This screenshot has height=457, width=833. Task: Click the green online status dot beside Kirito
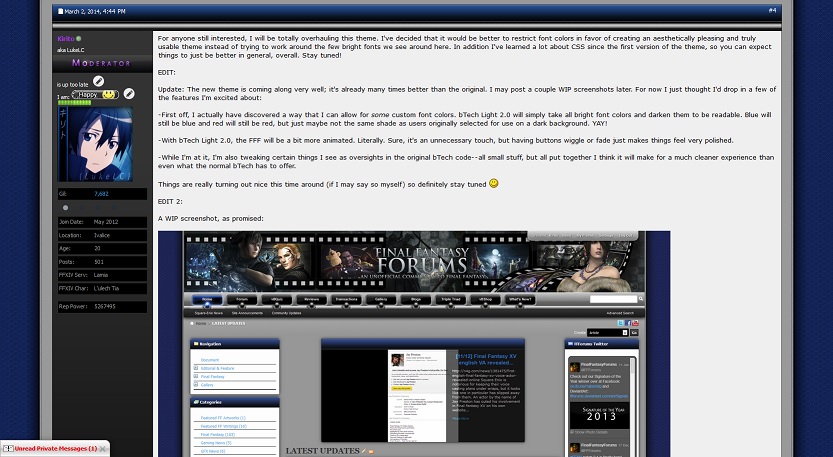coord(79,38)
